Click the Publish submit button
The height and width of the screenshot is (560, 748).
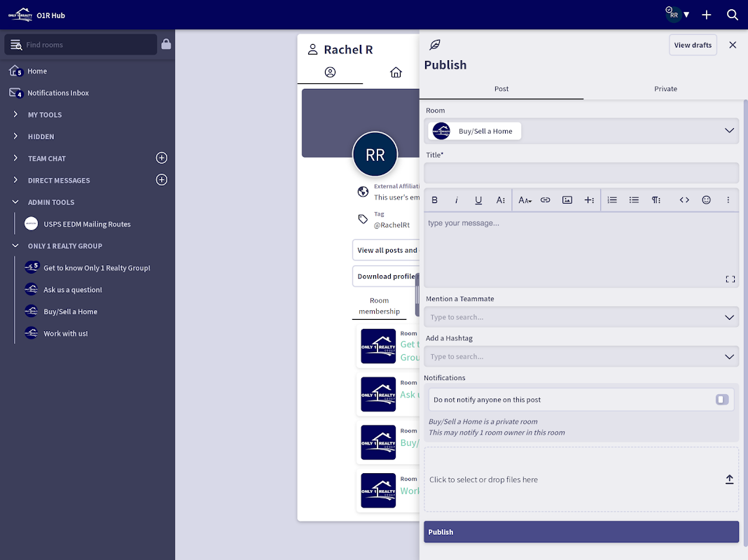tap(581, 532)
